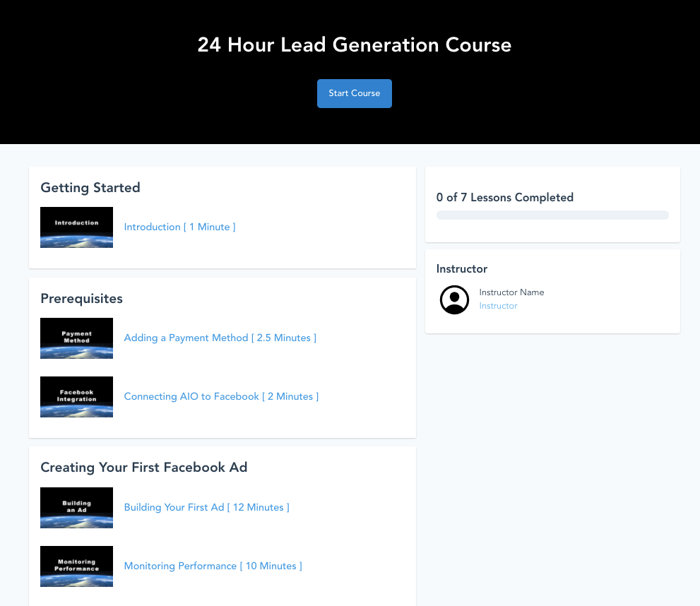700x606 pixels.
Task: Click the Getting Started section heading
Action: click(x=90, y=187)
